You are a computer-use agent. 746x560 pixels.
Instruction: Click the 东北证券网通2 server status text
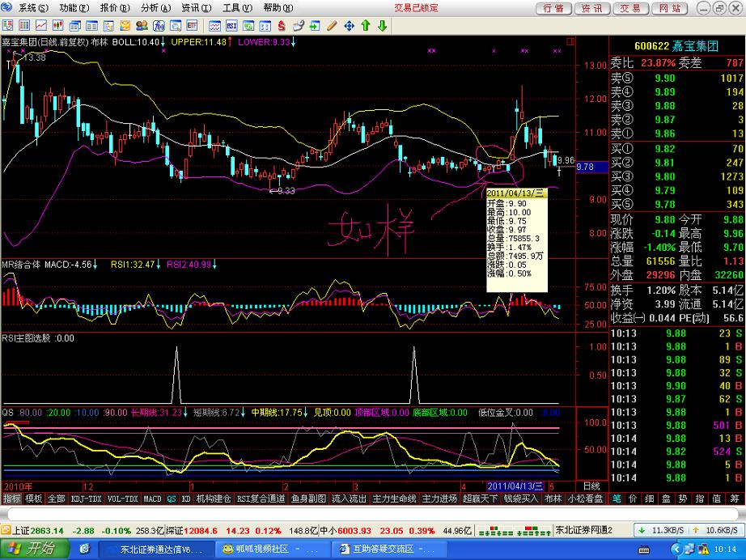coord(583,531)
